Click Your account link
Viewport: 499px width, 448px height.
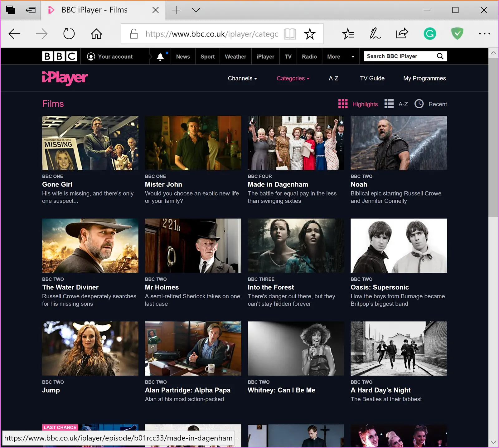tap(110, 56)
